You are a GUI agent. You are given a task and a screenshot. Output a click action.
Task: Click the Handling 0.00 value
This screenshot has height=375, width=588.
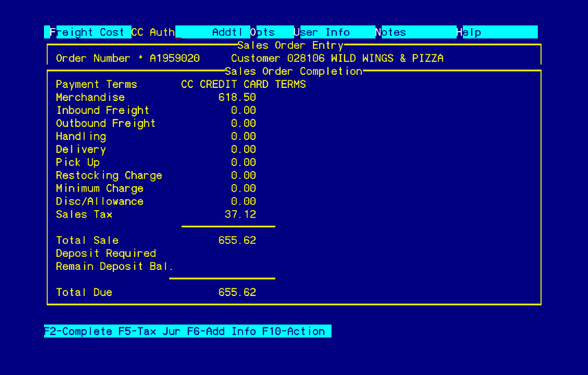click(243, 137)
